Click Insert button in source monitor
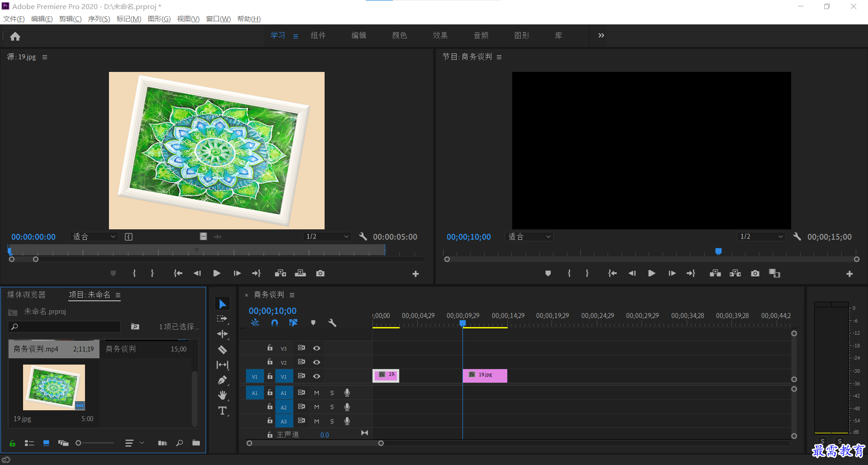Image resolution: width=868 pixels, height=465 pixels. coord(280,273)
